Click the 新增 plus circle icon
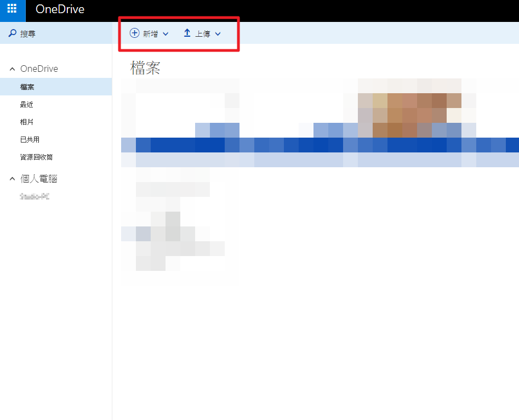The height and width of the screenshot is (420, 519). (x=134, y=33)
